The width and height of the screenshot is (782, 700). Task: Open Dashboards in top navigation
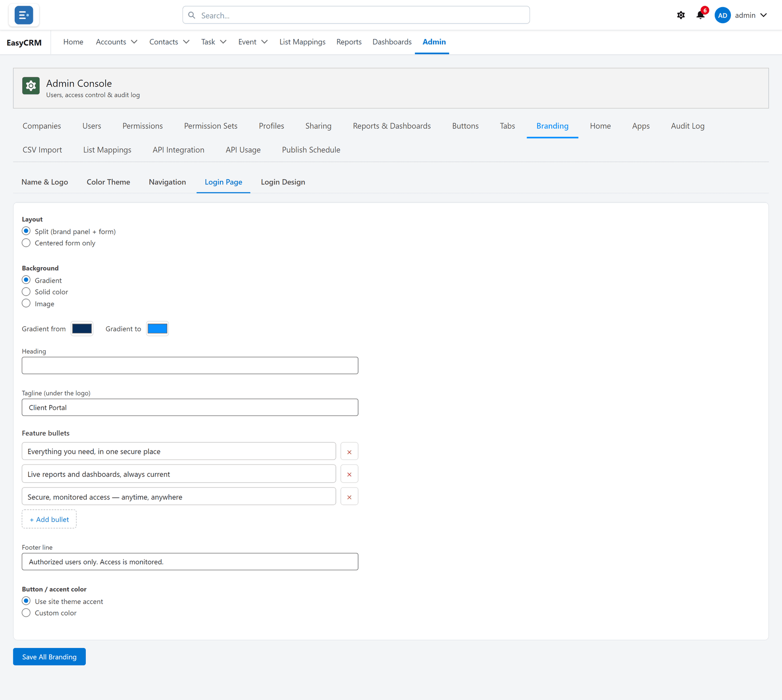[392, 42]
